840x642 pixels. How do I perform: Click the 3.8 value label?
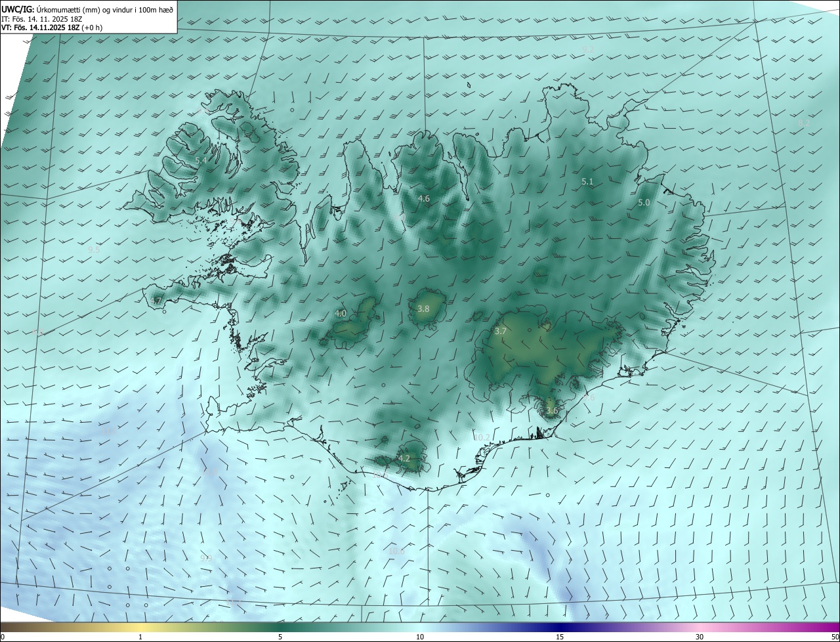[x=423, y=309]
